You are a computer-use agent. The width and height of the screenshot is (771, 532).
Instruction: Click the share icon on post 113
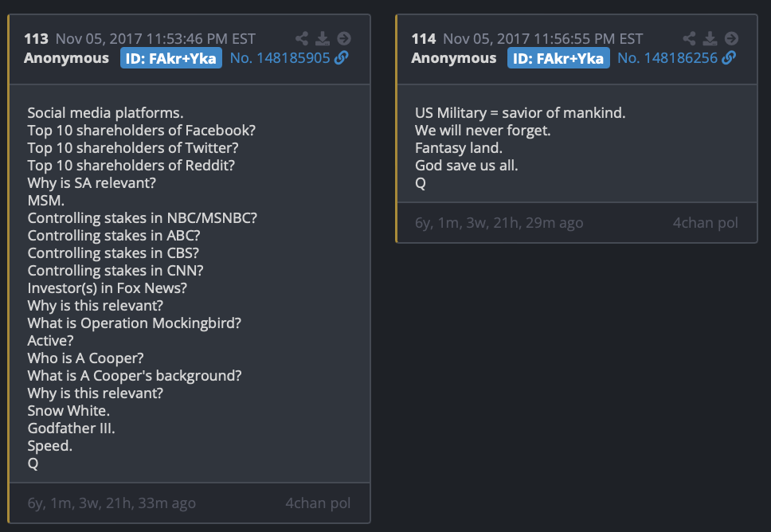(302, 38)
